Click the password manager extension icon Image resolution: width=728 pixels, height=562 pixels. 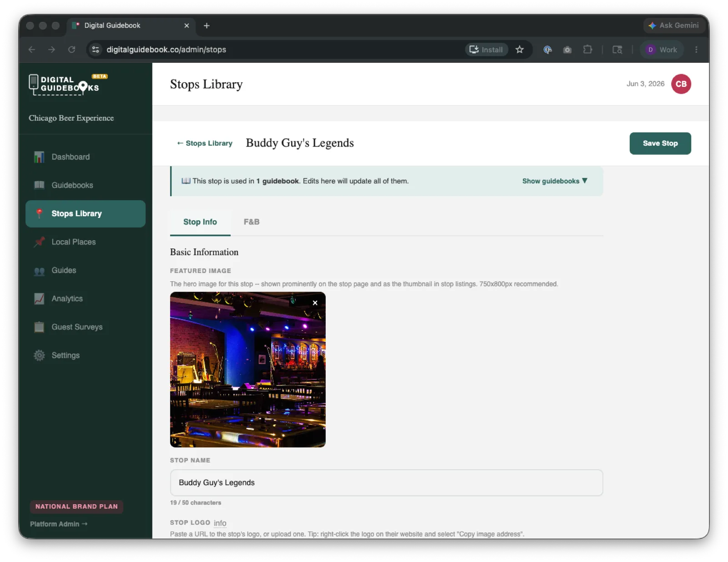click(547, 50)
